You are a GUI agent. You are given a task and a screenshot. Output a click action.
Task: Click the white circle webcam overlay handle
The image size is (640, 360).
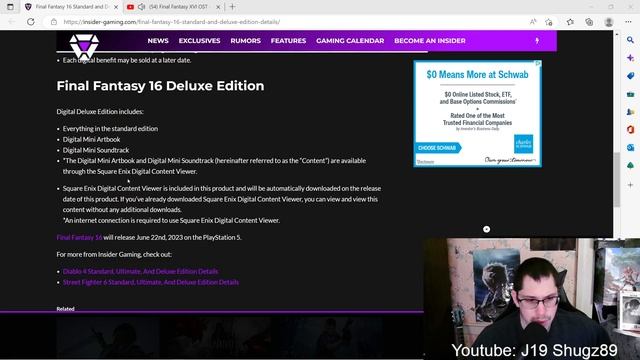coord(486,229)
